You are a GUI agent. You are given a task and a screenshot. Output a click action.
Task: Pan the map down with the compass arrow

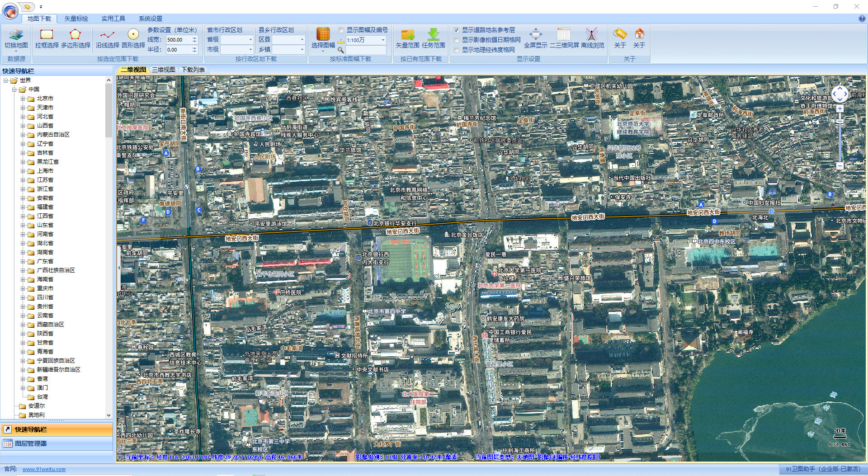point(840,100)
